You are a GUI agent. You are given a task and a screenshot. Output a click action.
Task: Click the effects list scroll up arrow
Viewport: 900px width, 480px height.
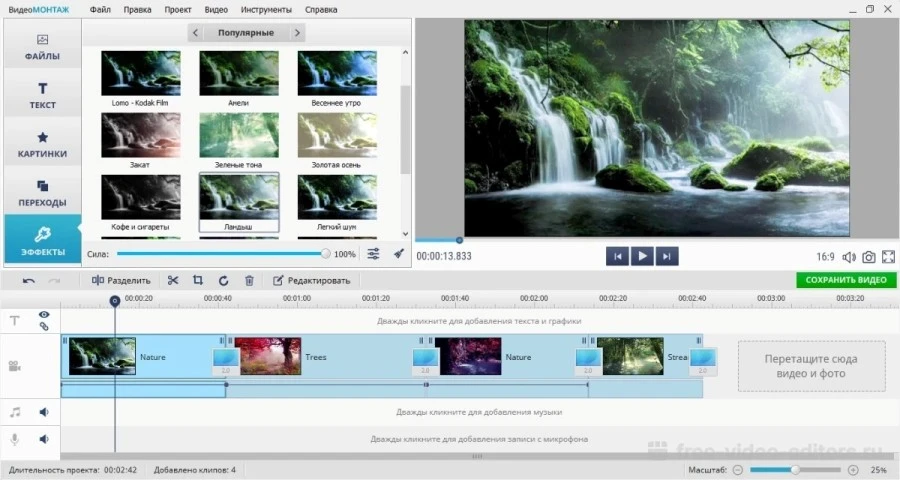click(405, 52)
